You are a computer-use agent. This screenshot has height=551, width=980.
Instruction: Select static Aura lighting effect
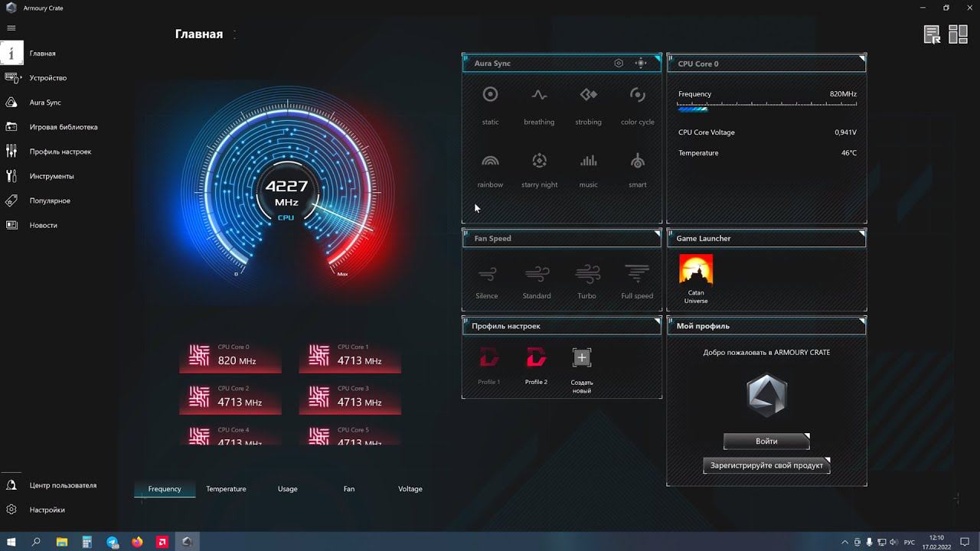point(491,105)
